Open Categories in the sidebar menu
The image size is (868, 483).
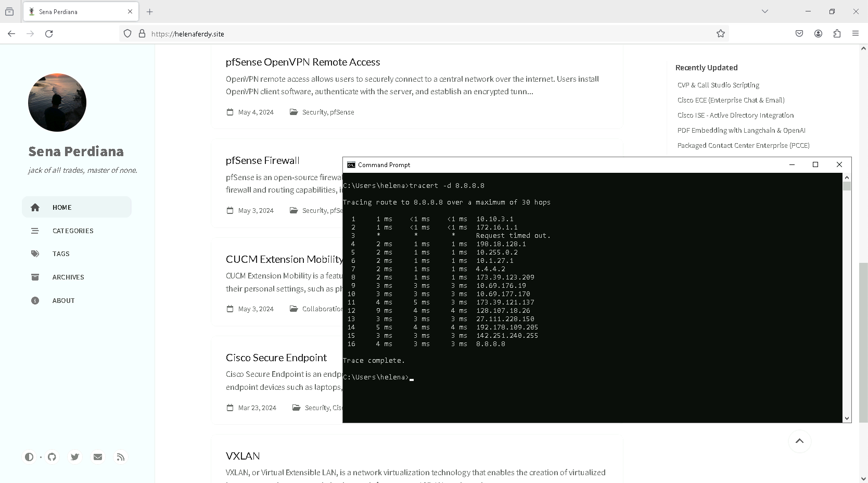[x=73, y=231]
